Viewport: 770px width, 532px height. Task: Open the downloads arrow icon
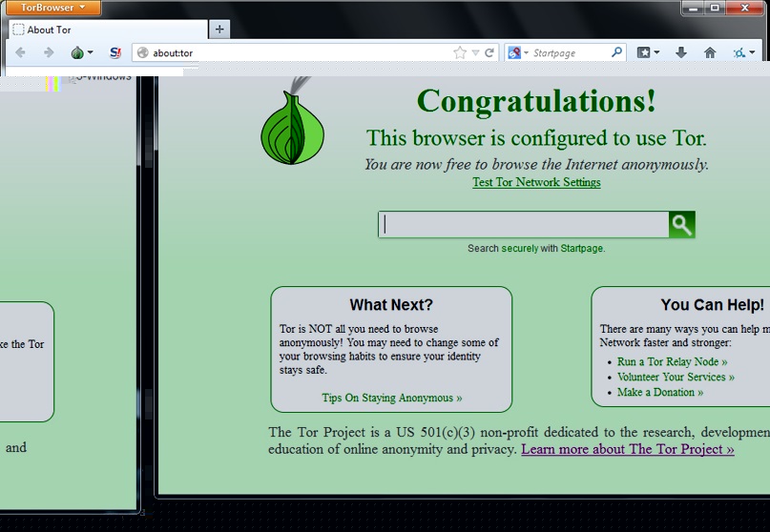680,52
